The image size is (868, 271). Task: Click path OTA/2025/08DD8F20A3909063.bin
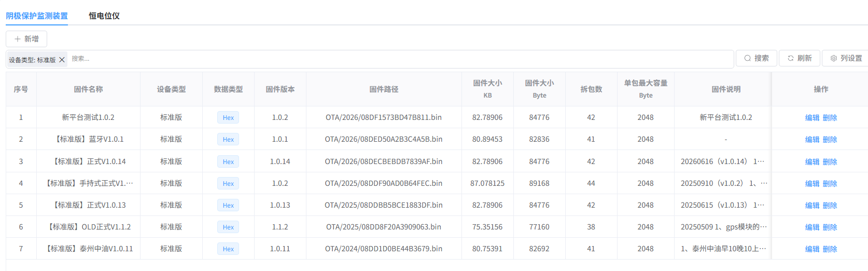click(x=384, y=227)
